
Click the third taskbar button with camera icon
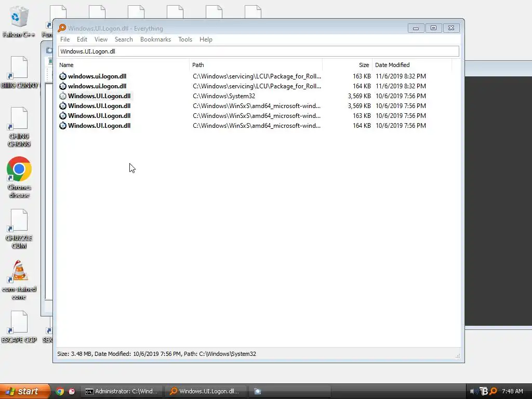coord(290,391)
